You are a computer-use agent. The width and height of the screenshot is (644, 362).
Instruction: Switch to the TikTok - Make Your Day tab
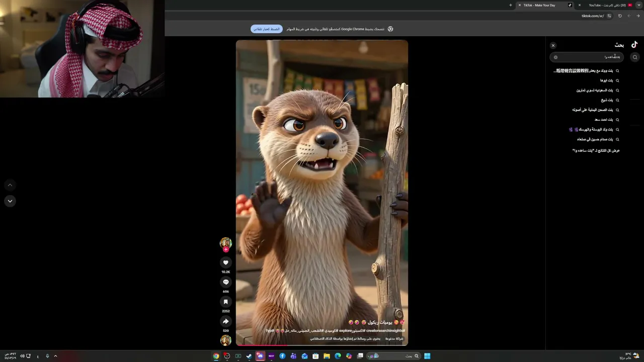pos(545,5)
